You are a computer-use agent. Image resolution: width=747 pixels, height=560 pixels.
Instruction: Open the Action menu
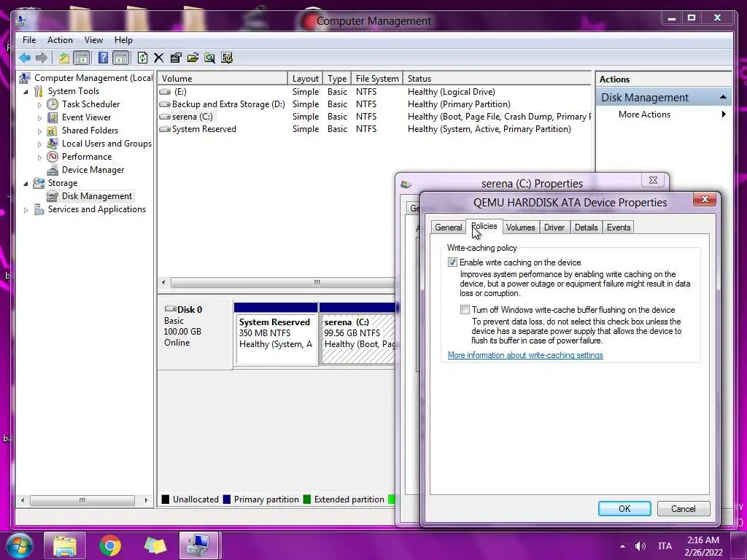coord(60,40)
